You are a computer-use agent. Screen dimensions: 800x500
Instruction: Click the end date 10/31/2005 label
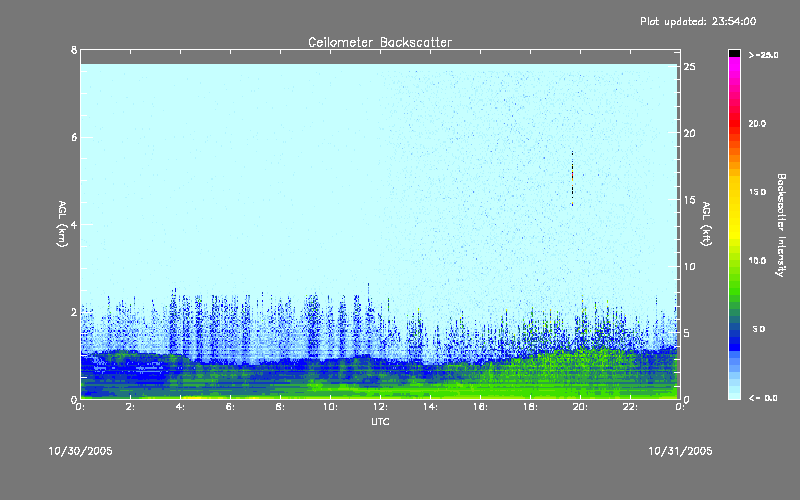680,451
